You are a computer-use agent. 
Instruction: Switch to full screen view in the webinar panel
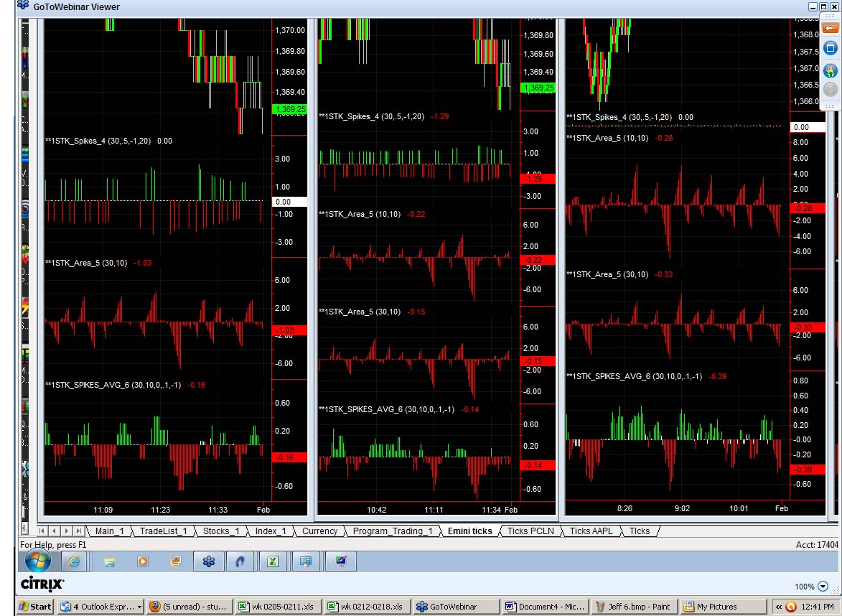(831, 48)
